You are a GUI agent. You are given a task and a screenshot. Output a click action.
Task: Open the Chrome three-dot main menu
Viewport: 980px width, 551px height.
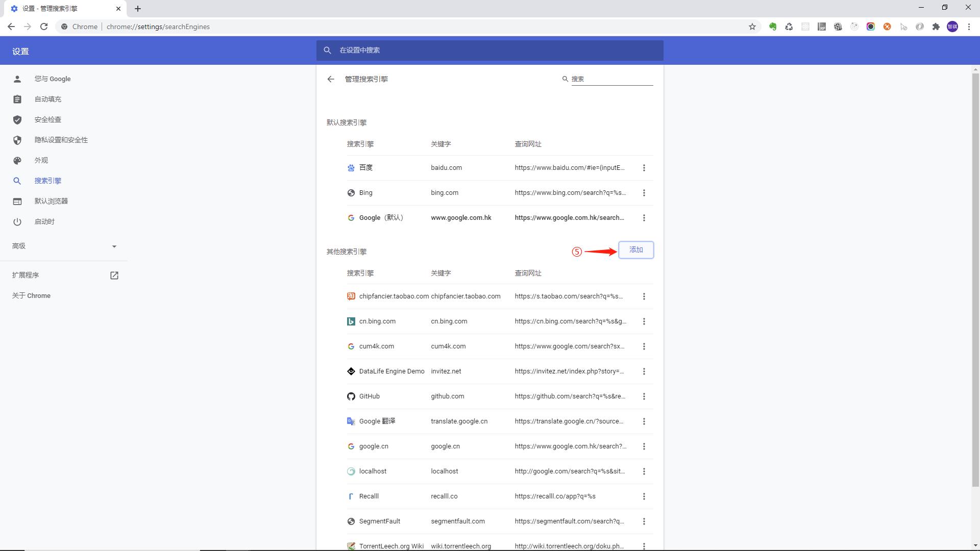pyautogui.click(x=969, y=27)
